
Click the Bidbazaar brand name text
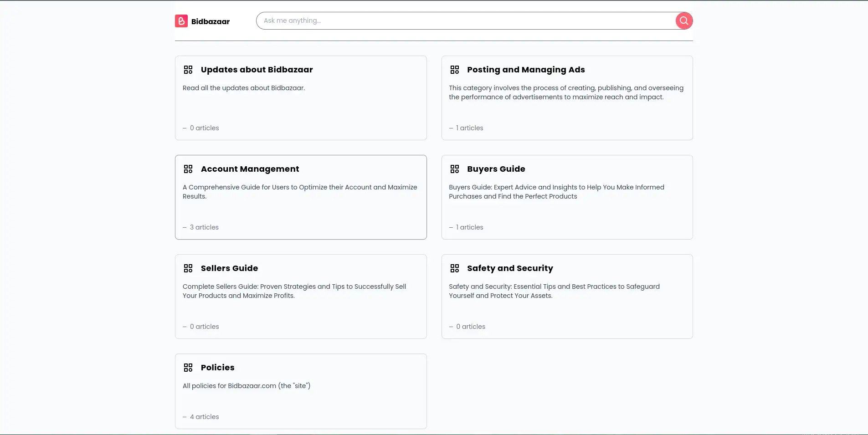click(211, 21)
